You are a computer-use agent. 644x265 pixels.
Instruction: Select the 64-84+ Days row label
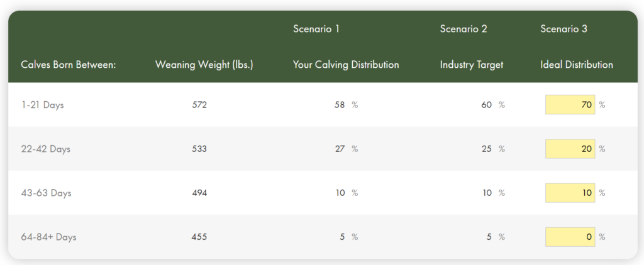(48, 237)
